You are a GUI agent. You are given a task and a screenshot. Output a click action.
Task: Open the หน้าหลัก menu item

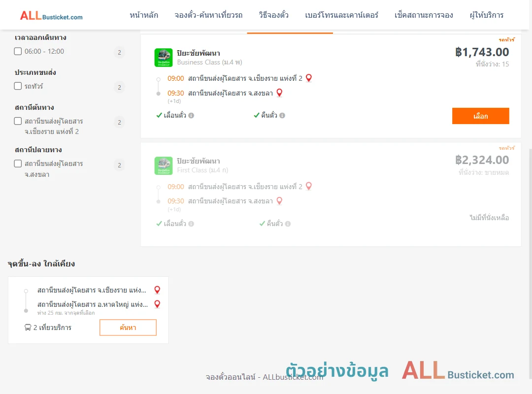144,15
